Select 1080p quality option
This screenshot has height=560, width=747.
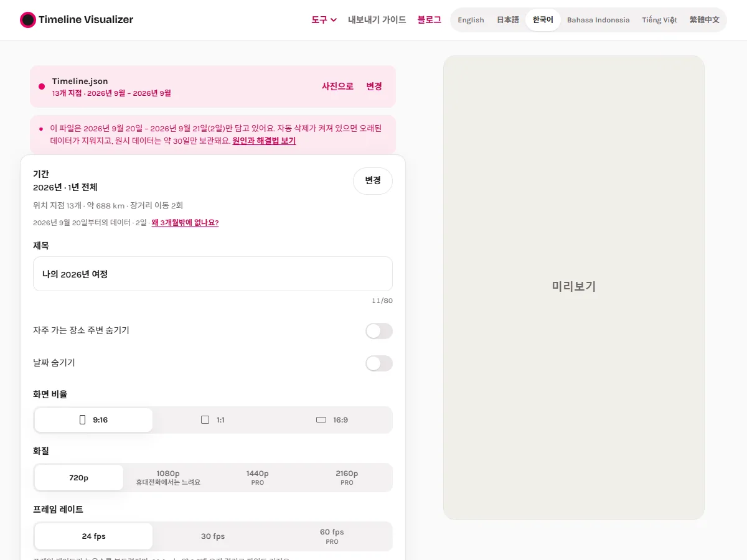[x=168, y=478]
